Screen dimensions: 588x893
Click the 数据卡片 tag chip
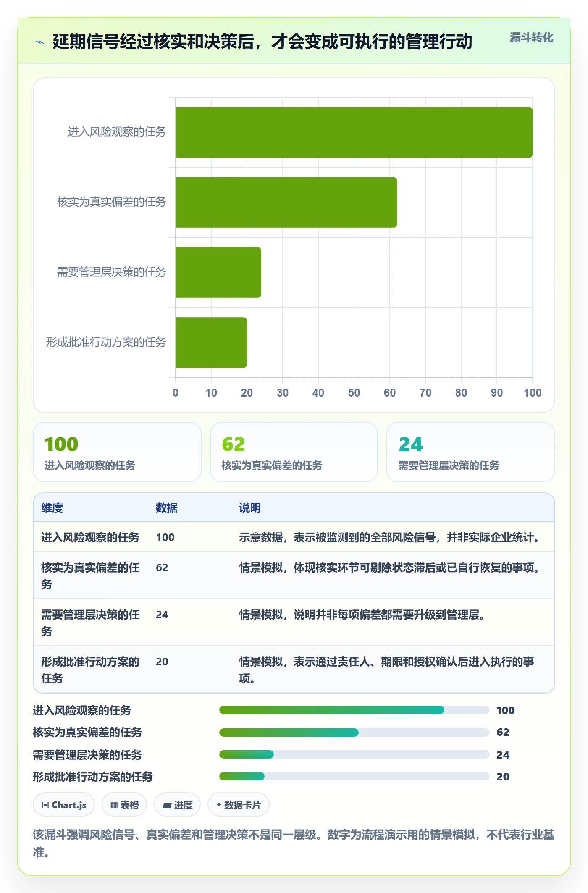pyautogui.click(x=239, y=805)
